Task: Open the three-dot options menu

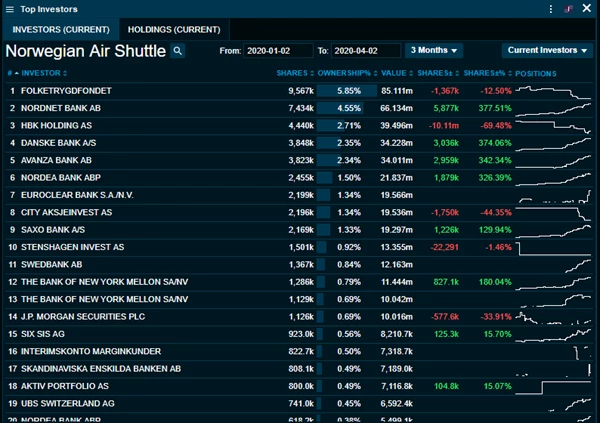Action: click(x=551, y=9)
